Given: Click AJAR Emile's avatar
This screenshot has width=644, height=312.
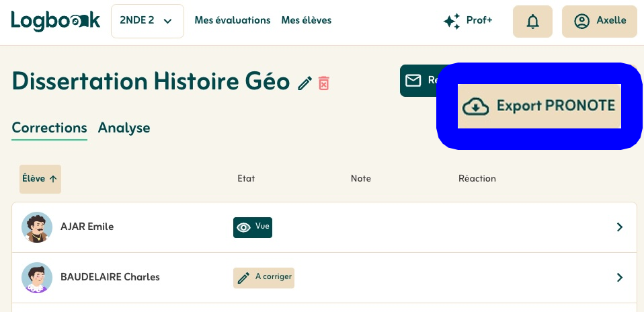Looking at the screenshot, I should click(x=37, y=227).
